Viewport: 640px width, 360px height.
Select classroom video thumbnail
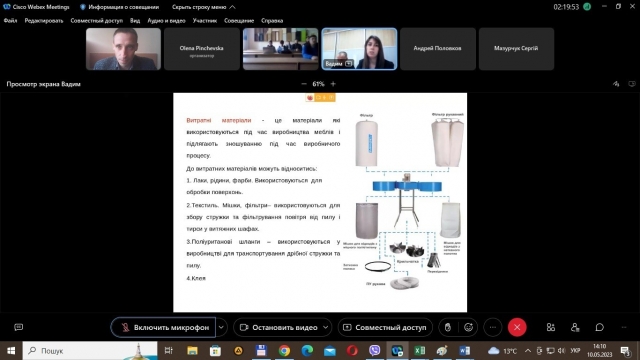(x=280, y=49)
